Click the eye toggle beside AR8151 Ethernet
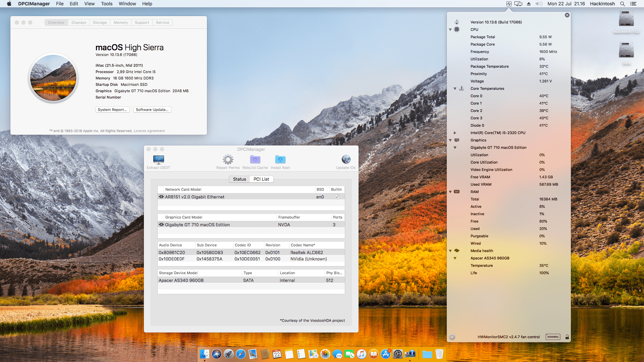The height and width of the screenshot is (362, 644). point(161,196)
